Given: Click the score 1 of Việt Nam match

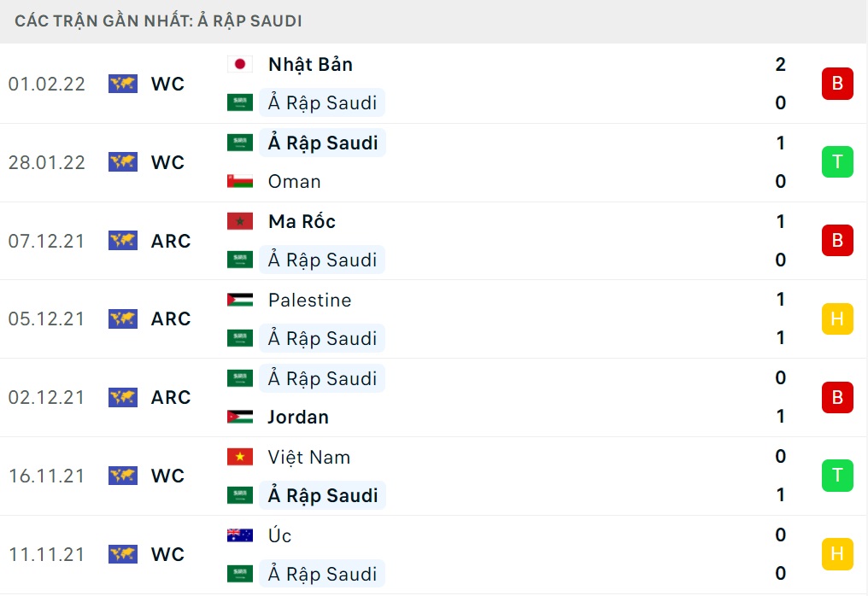Looking at the screenshot, I should coord(779,495).
